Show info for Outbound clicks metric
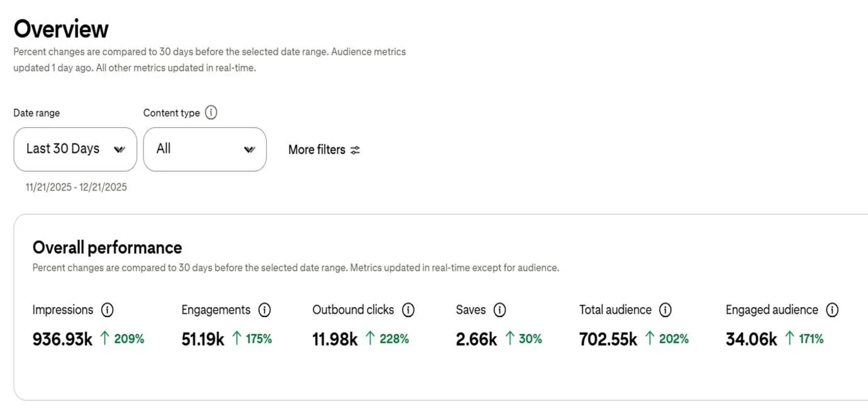The height and width of the screenshot is (419, 868). [408, 310]
